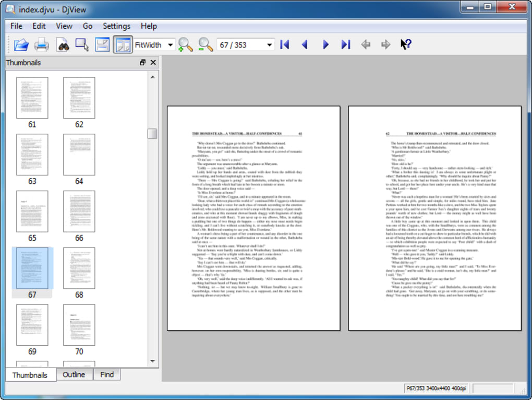Viewport: 532px width, 400px height.
Task: Click the Open file folder icon
Action: 21,45
